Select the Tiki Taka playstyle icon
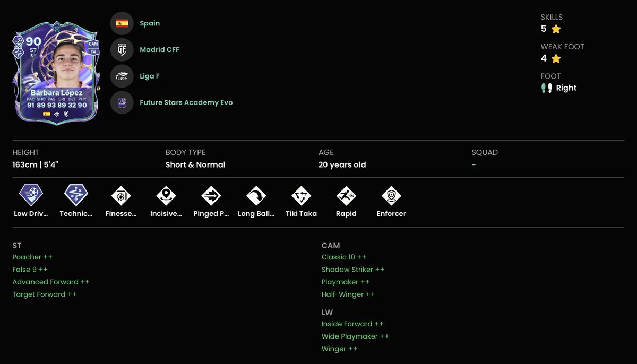Image resolution: width=637 pixels, height=364 pixels. (302, 196)
